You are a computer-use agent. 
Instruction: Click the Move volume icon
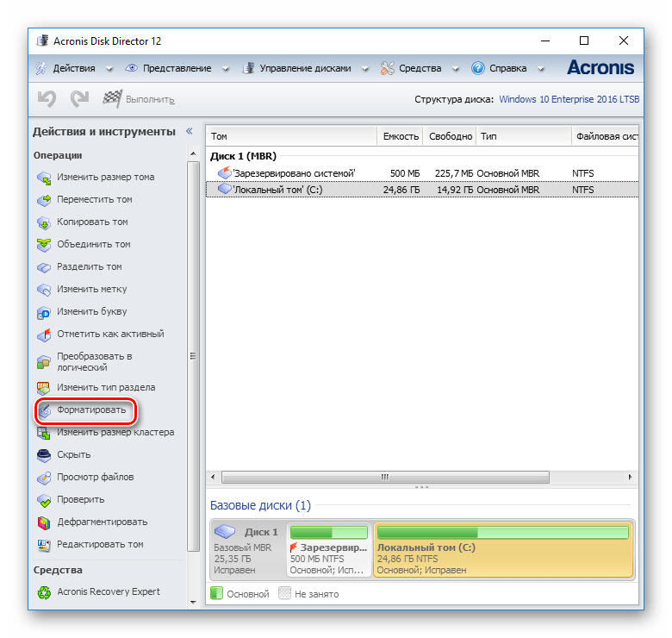[44, 199]
